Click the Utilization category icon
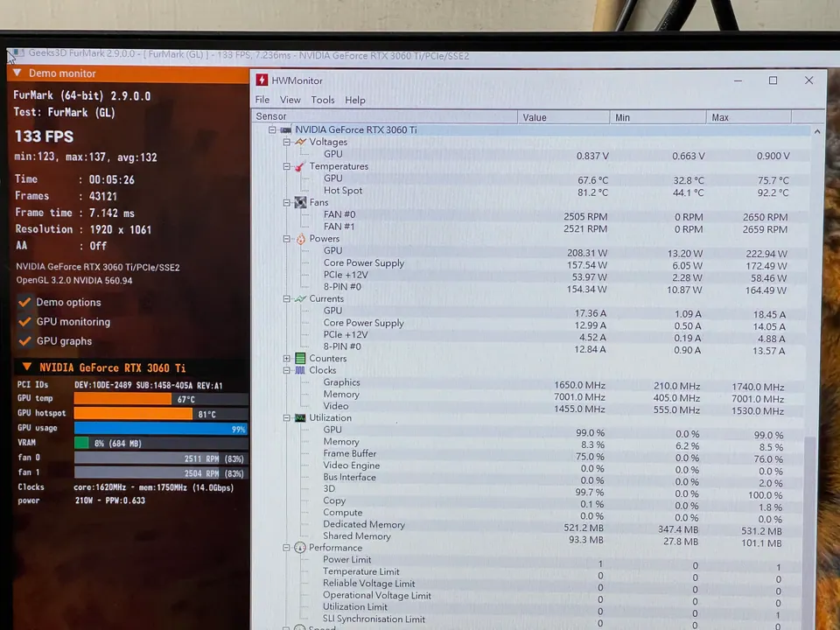The width and height of the screenshot is (840, 630). (x=300, y=418)
